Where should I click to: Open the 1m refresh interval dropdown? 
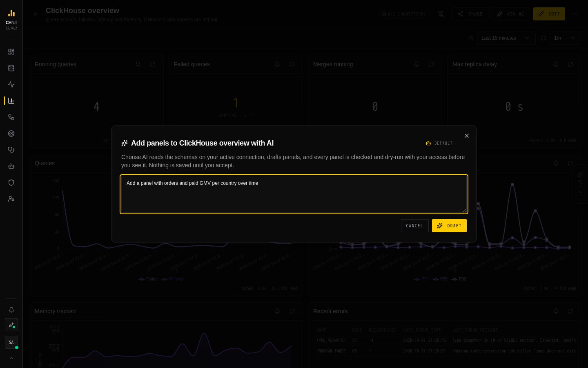(x=565, y=38)
